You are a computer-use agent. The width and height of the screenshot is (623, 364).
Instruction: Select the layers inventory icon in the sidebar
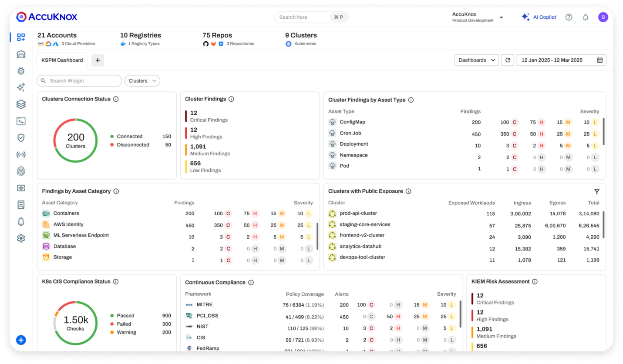[20, 104]
